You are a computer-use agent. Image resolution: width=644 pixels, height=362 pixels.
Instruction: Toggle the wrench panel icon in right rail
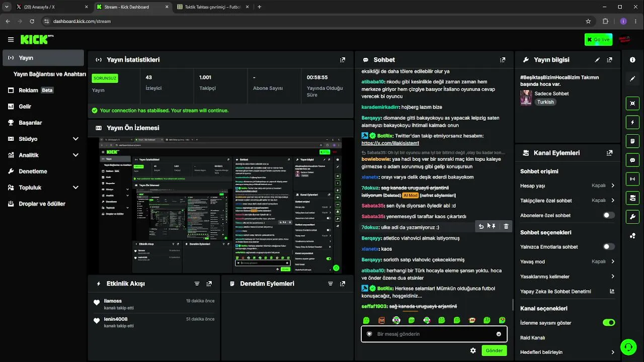pos(632,217)
